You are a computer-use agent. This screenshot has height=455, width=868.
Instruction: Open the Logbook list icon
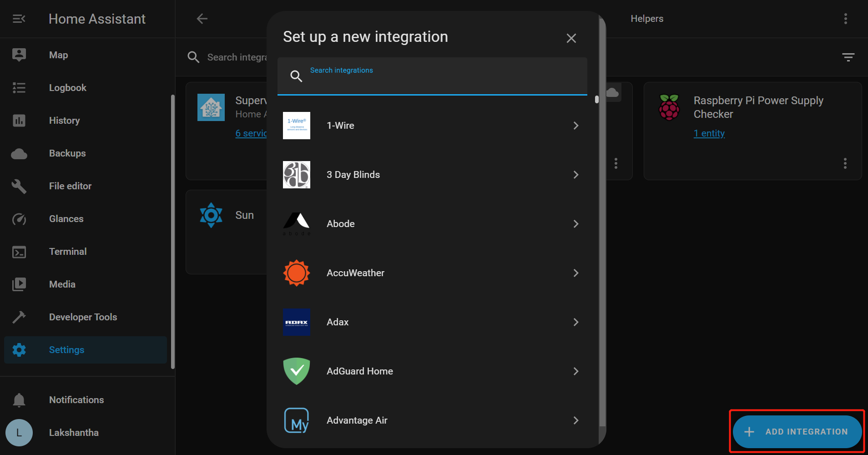click(19, 88)
